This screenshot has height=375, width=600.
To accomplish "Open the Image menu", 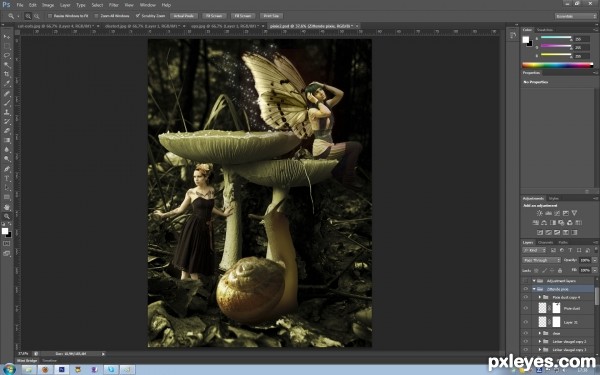I will click(48, 5).
